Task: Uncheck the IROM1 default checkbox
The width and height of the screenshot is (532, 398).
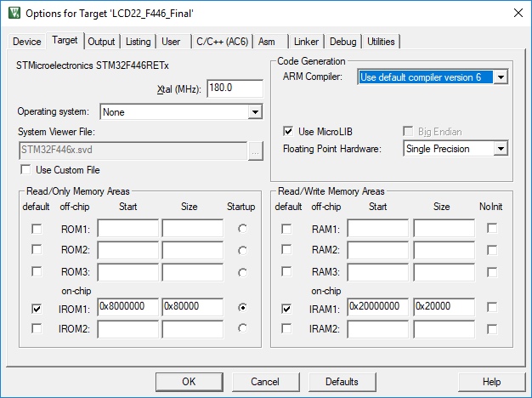Action: (36, 308)
